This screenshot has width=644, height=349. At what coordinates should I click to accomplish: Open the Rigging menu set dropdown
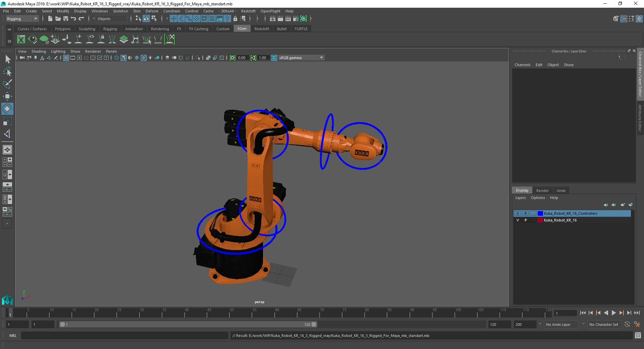tap(22, 19)
